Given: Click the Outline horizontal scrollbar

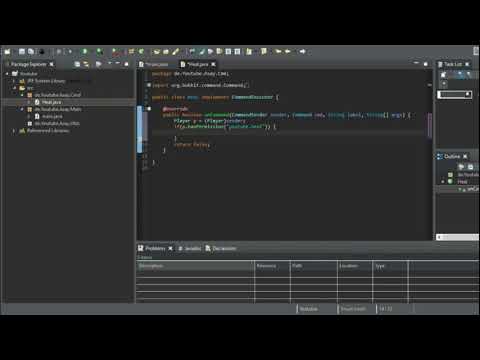Looking at the screenshot, I should [457, 237].
